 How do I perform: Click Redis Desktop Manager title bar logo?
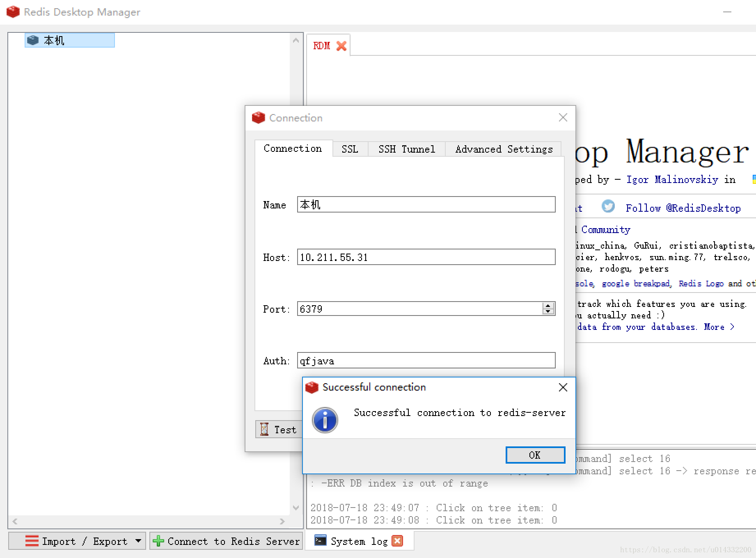coord(13,12)
